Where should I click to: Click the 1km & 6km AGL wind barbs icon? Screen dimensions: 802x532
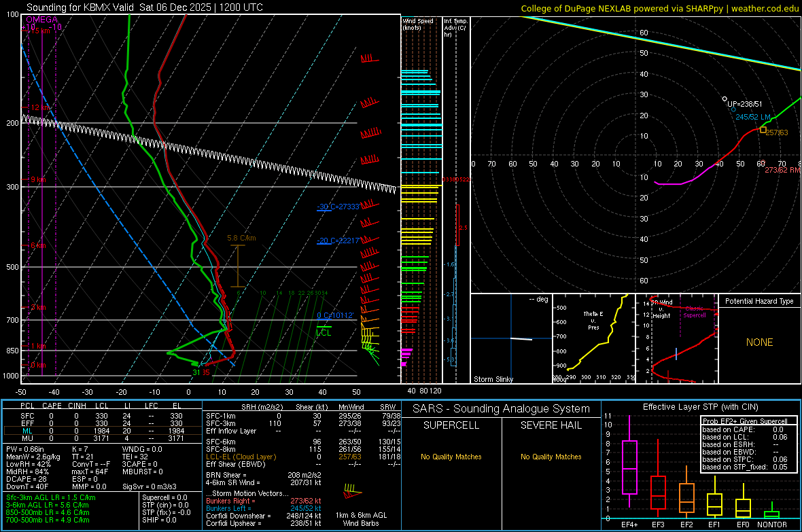[x=353, y=491]
